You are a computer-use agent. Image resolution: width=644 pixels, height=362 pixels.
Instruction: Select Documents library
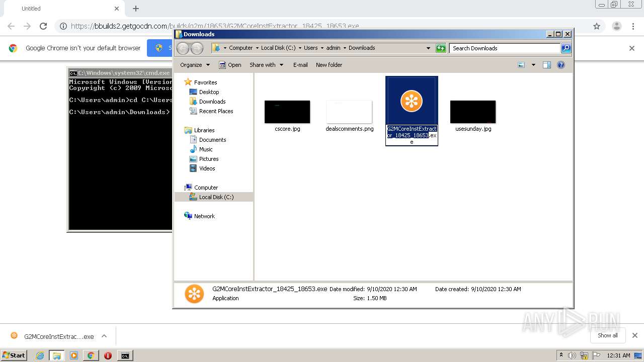[x=208, y=140]
